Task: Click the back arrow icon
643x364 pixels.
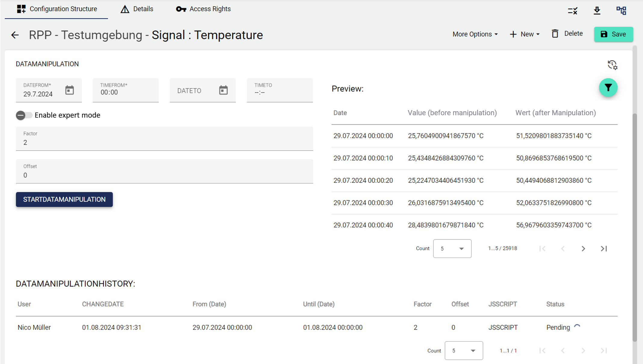Action: [15, 35]
